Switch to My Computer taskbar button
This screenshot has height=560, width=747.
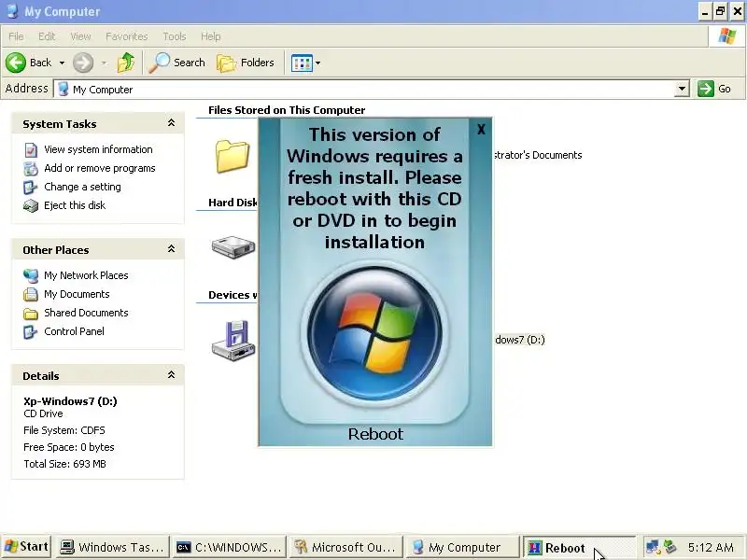[462, 547]
